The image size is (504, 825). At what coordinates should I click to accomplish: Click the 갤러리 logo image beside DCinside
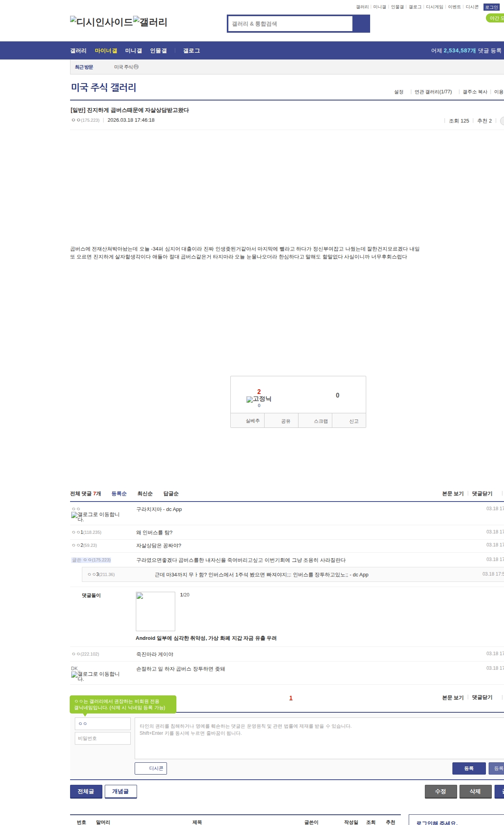click(150, 22)
